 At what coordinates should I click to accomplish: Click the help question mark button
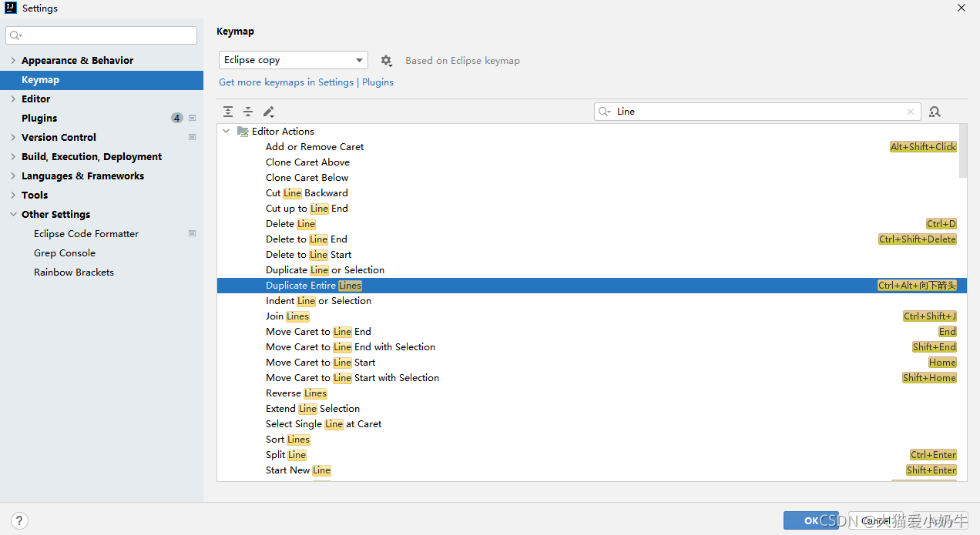click(20, 520)
